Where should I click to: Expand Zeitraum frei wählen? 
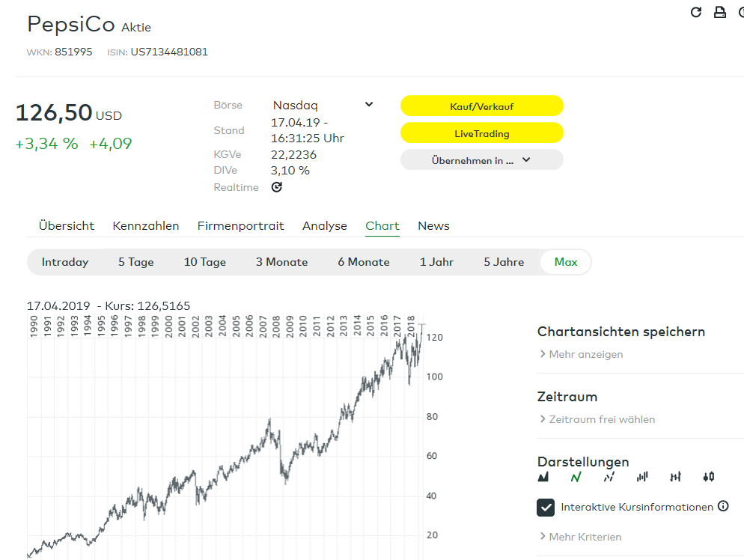pyautogui.click(x=601, y=419)
